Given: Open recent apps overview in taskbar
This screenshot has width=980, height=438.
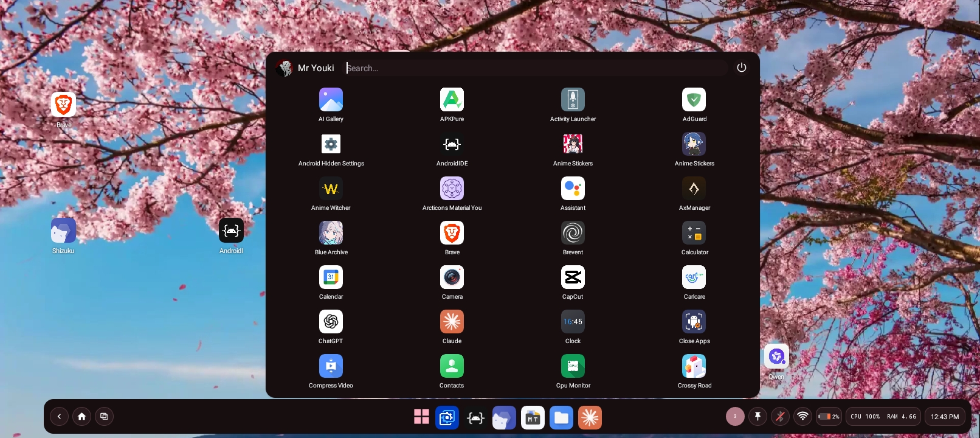Looking at the screenshot, I should click(x=104, y=417).
